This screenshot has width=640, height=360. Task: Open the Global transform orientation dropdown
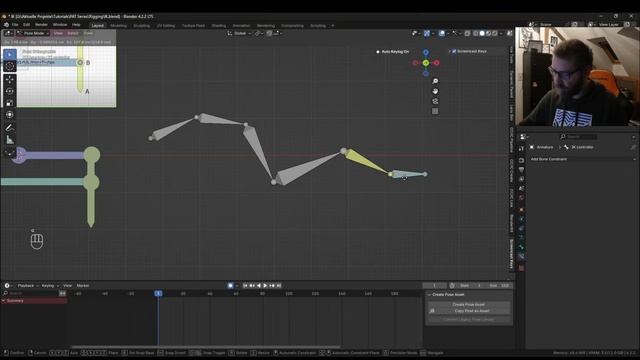[238, 33]
